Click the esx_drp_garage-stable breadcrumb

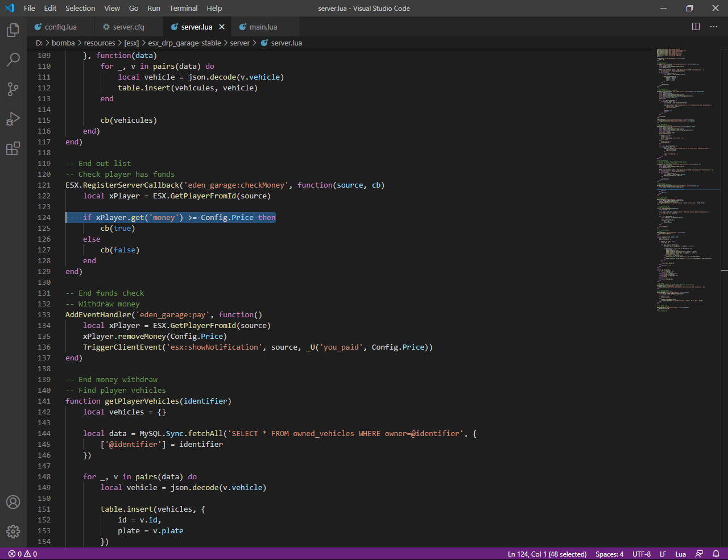pyautogui.click(x=184, y=43)
